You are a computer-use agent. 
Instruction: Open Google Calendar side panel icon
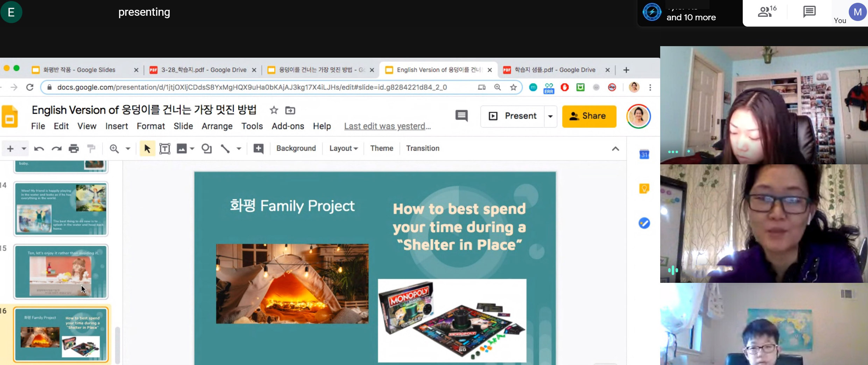pos(644,155)
